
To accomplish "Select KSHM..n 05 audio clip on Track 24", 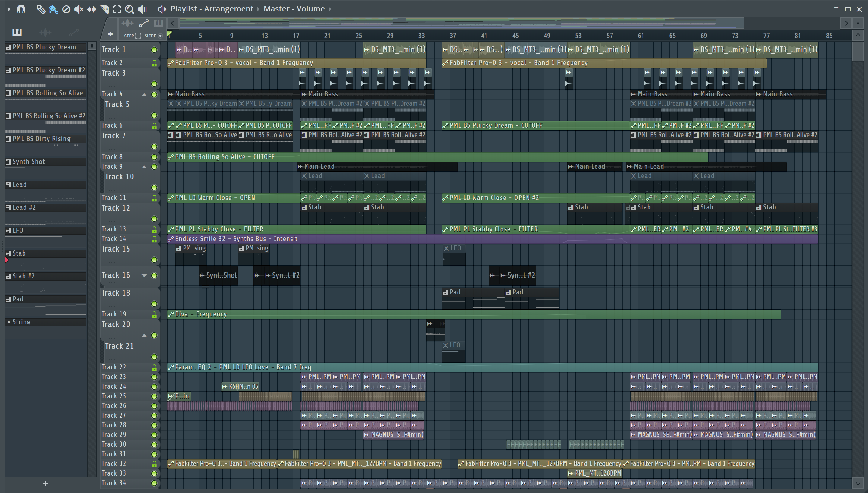I will coord(241,386).
